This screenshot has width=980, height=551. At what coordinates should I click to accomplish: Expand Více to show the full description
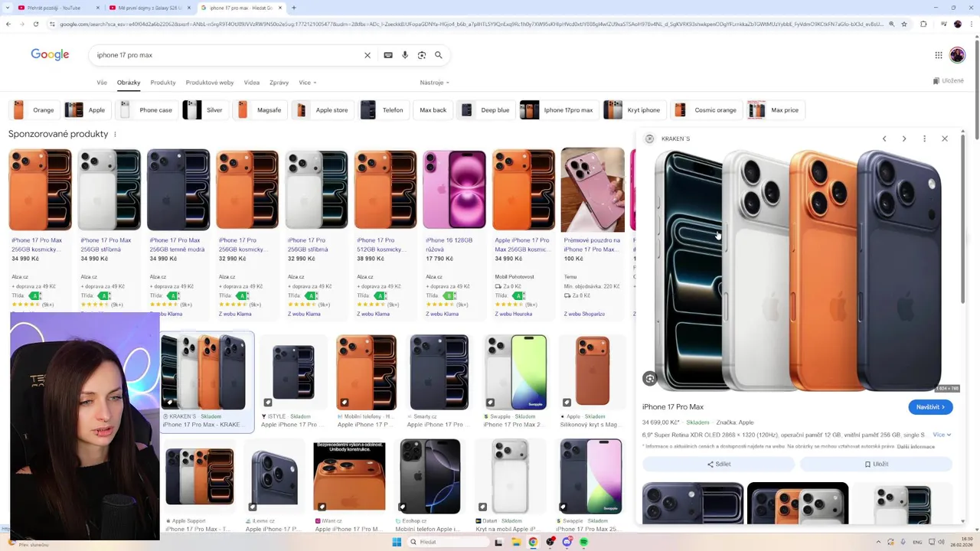click(942, 435)
